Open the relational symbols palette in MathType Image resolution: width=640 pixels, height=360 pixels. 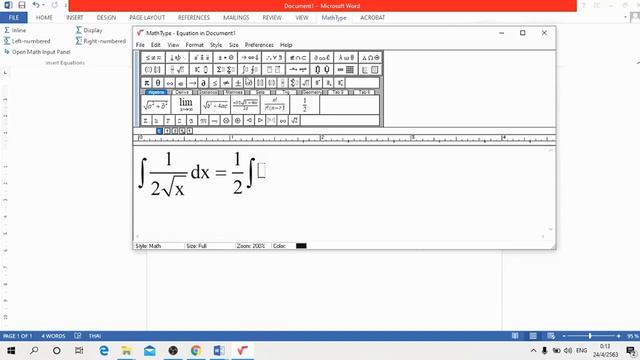click(x=153, y=58)
